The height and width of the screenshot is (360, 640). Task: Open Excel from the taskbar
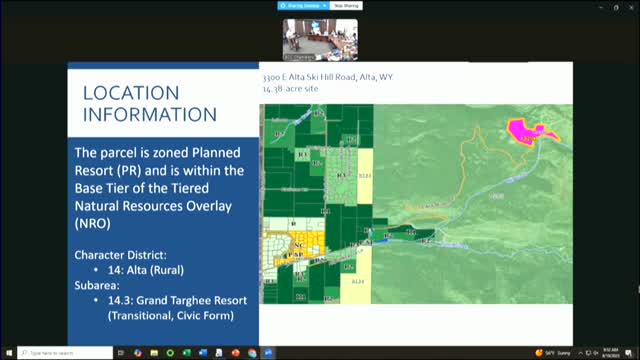pyautogui.click(x=187, y=353)
